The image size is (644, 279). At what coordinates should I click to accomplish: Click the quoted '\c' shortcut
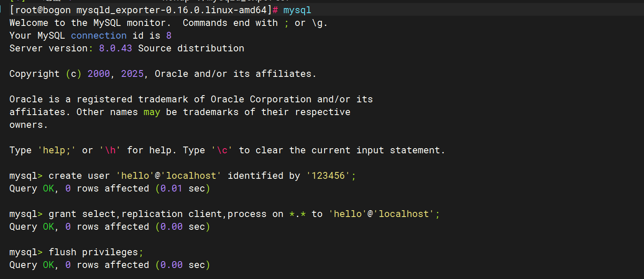[221, 150]
